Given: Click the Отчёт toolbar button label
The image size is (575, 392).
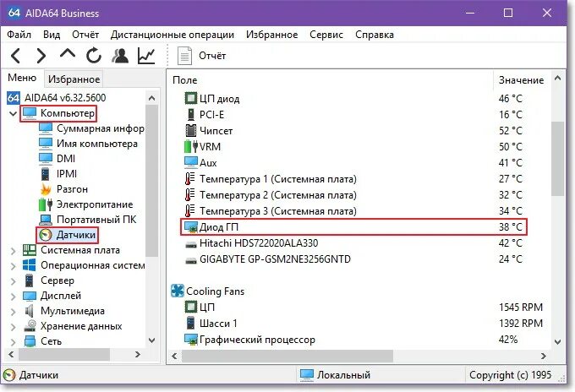Looking at the screenshot, I should point(212,56).
